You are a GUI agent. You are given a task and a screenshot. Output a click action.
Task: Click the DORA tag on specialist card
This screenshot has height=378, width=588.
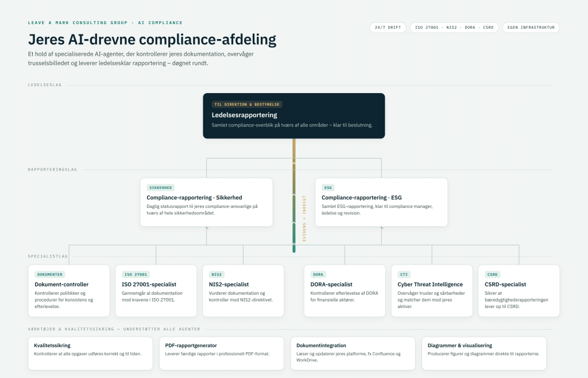tap(318, 275)
